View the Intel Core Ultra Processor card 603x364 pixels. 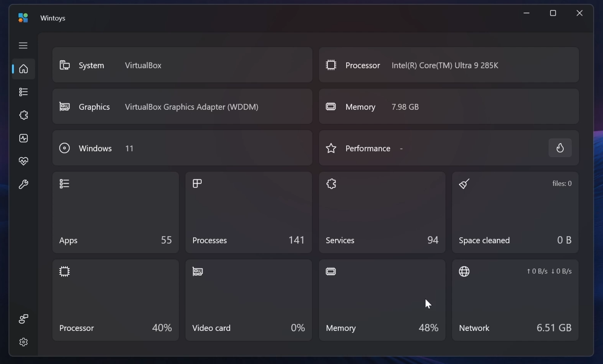(x=448, y=65)
